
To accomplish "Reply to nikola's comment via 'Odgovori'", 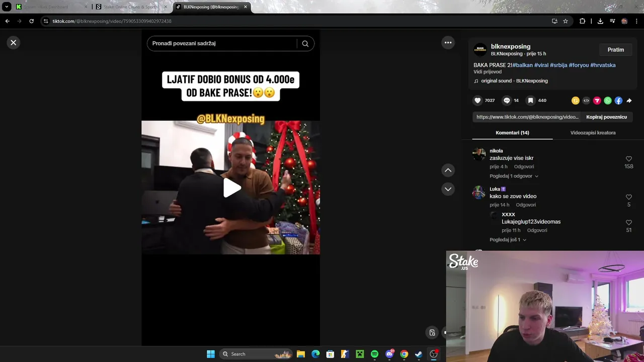I will pos(524,166).
